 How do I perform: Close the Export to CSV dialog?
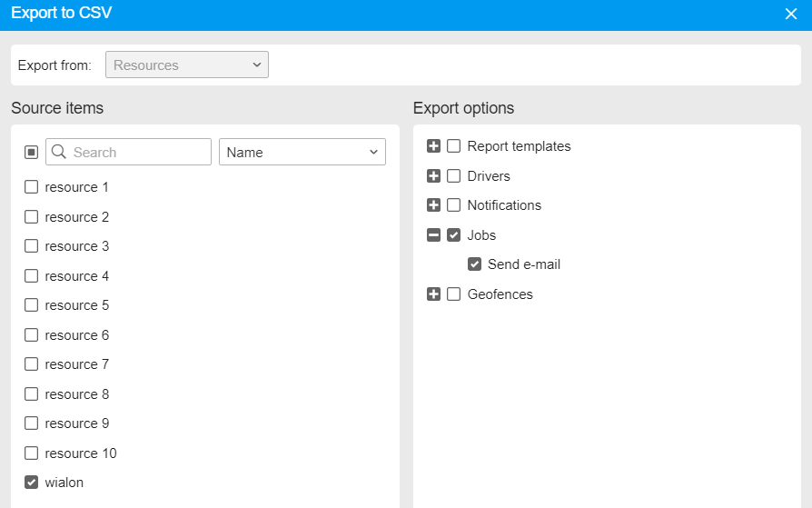(x=790, y=14)
